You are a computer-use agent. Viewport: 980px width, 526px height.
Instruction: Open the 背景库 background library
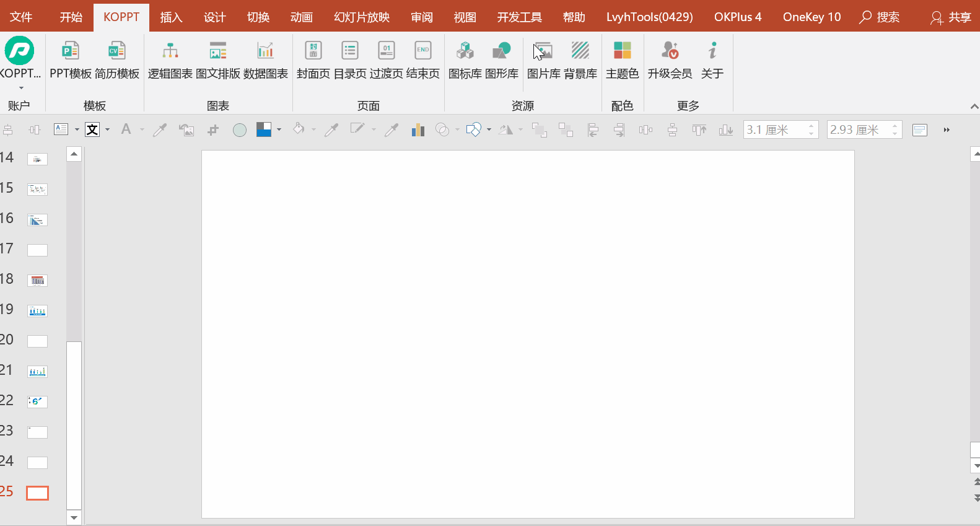pos(580,59)
